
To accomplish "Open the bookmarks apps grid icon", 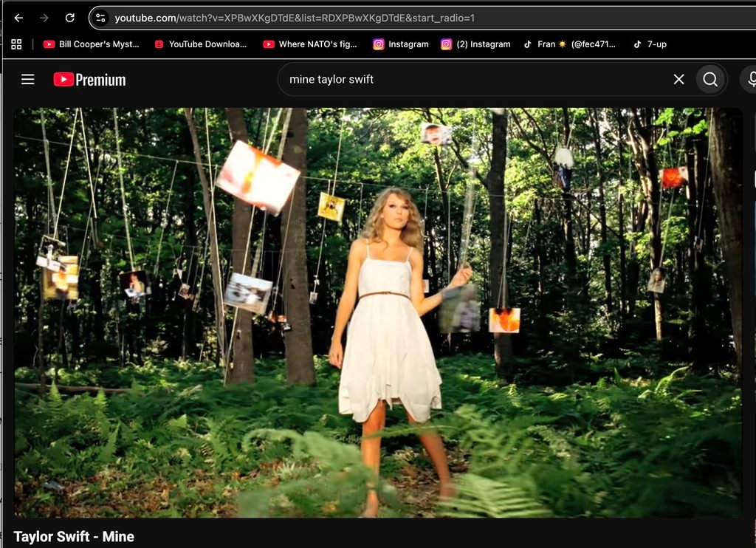I will pyautogui.click(x=16, y=44).
